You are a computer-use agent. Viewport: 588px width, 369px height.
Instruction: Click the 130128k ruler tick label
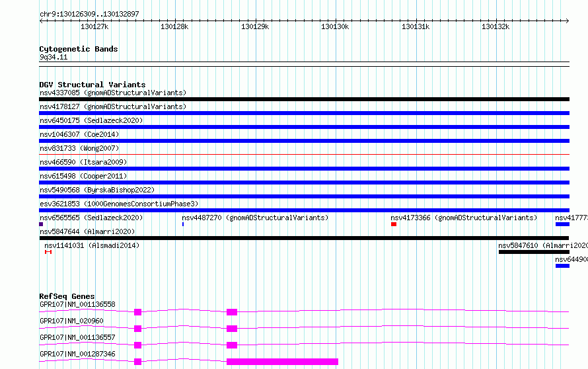tap(174, 26)
